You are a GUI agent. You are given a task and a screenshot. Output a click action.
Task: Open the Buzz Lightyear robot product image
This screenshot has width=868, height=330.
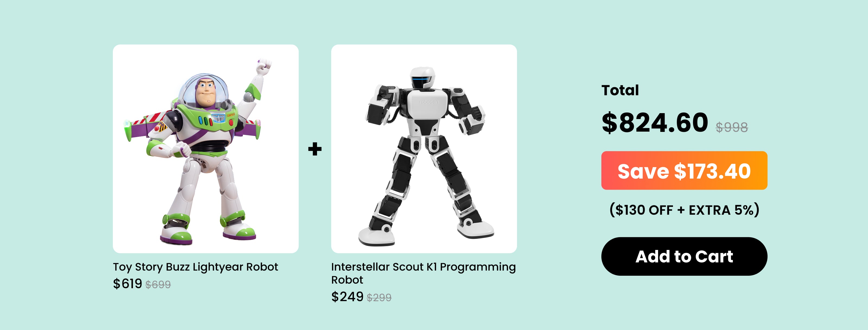click(206, 149)
